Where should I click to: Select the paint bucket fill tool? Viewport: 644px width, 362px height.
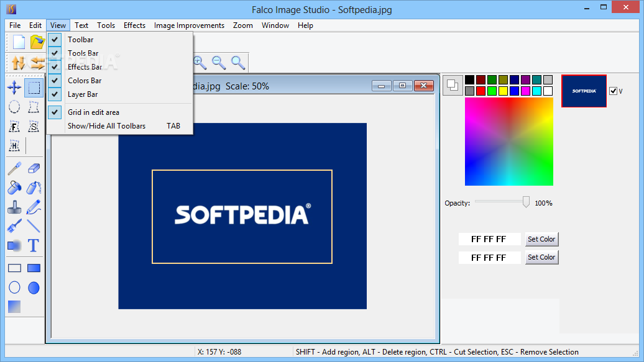pyautogui.click(x=14, y=188)
